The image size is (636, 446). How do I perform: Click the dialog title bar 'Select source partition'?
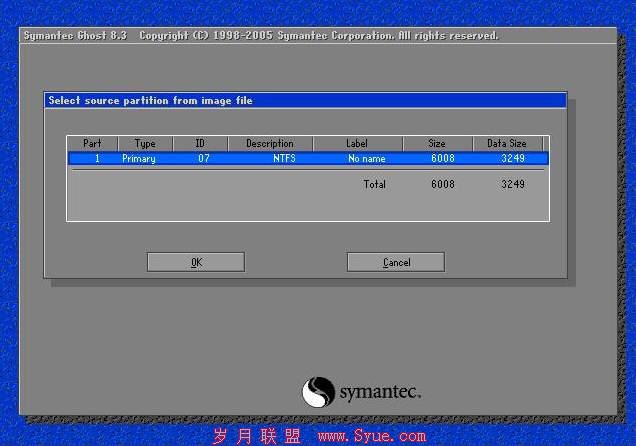coord(305,101)
